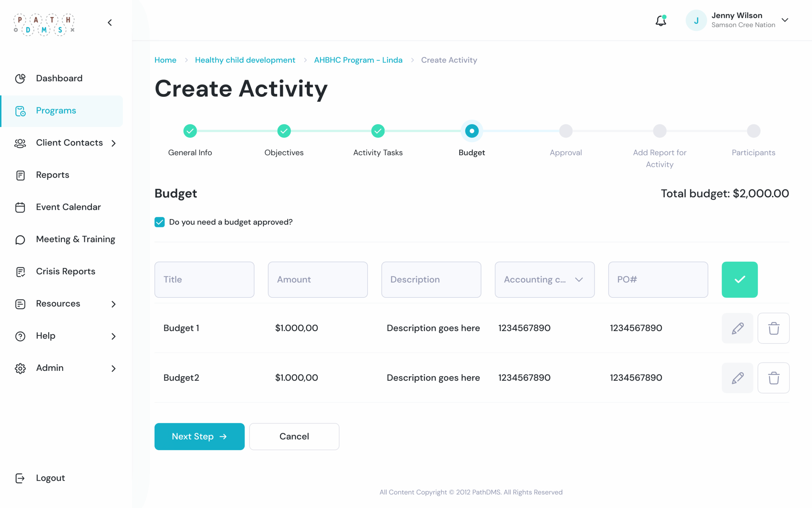The height and width of the screenshot is (508, 812).
Task: Log out of the application
Action: point(50,478)
